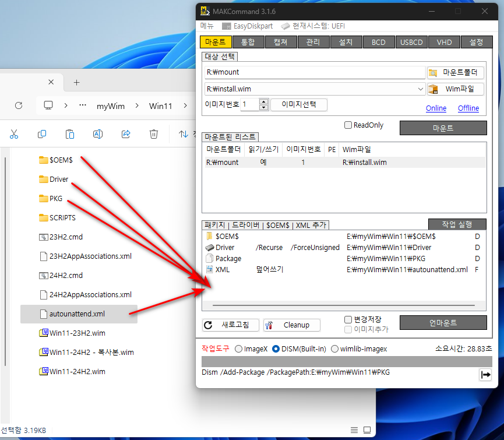The height and width of the screenshot is (440, 504).
Task: Refresh the Explorer folder view
Action: click(x=19, y=105)
